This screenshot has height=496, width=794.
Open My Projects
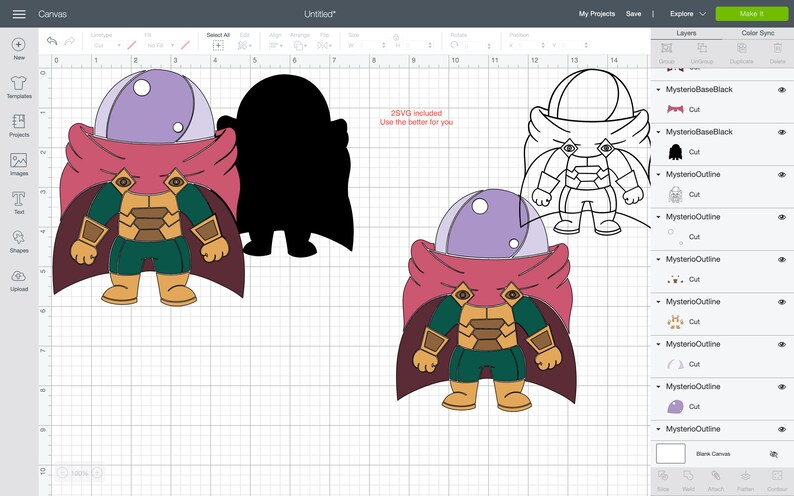pos(597,14)
